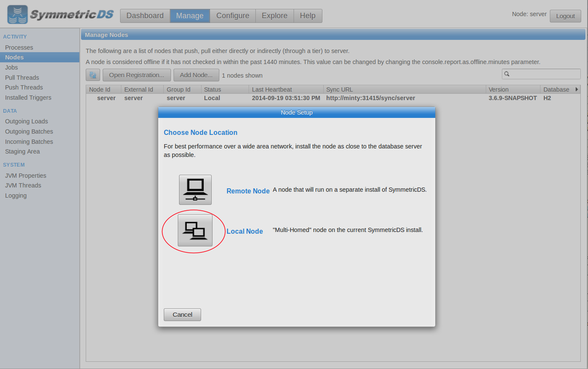Click the Logout button
Viewport: 588px width, 369px height.
566,16
